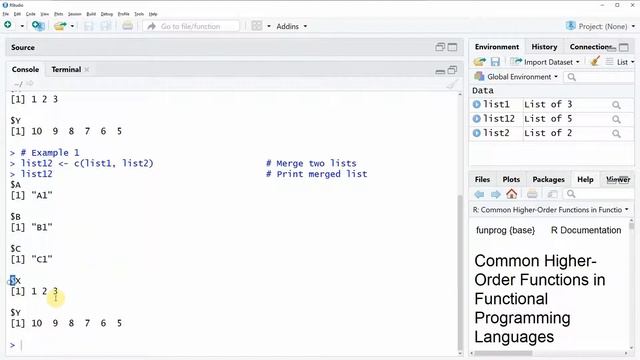View list12 with magnifier icon
The height and width of the screenshot is (360, 640).
click(616, 119)
